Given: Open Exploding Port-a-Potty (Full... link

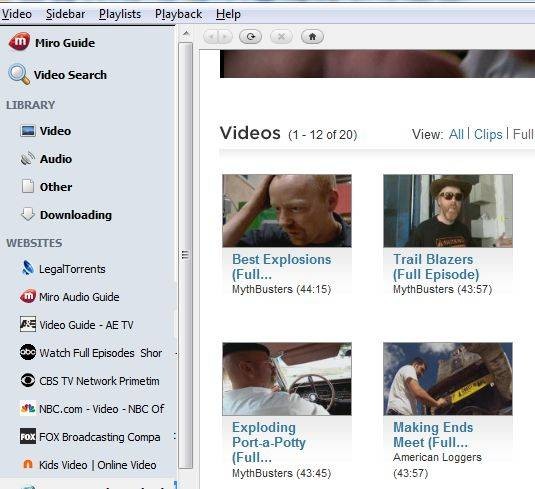Looking at the screenshot, I should click(x=269, y=442).
